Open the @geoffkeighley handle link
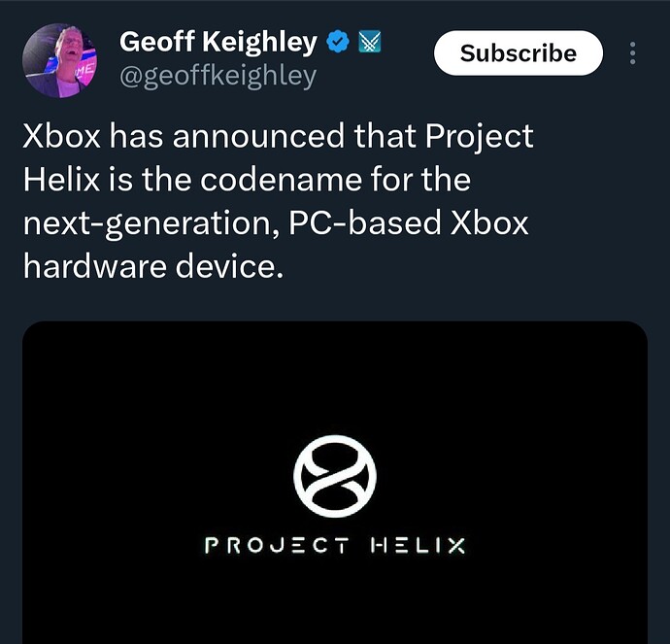The width and height of the screenshot is (670, 644). pyautogui.click(x=218, y=76)
